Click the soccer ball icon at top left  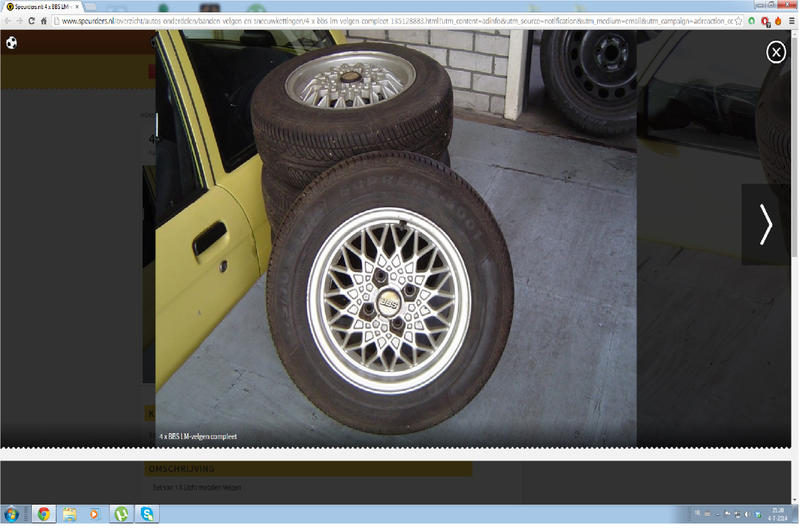(11, 43)
